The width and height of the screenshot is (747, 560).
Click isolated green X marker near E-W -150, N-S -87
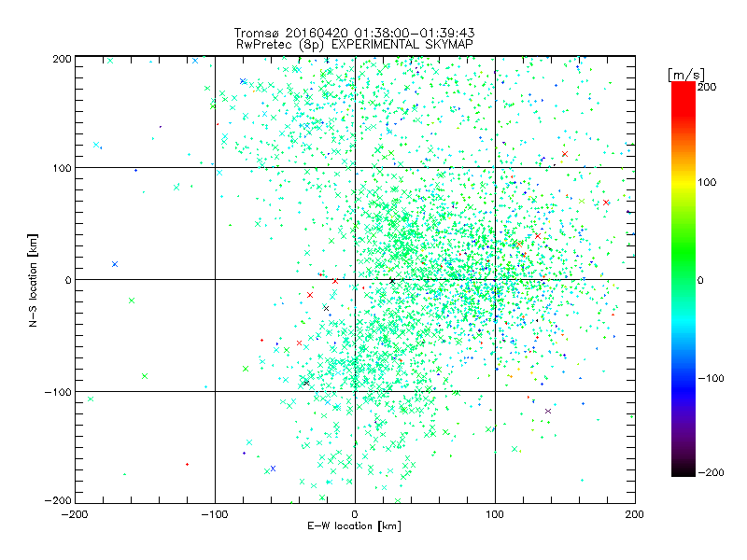pos(145,376)
